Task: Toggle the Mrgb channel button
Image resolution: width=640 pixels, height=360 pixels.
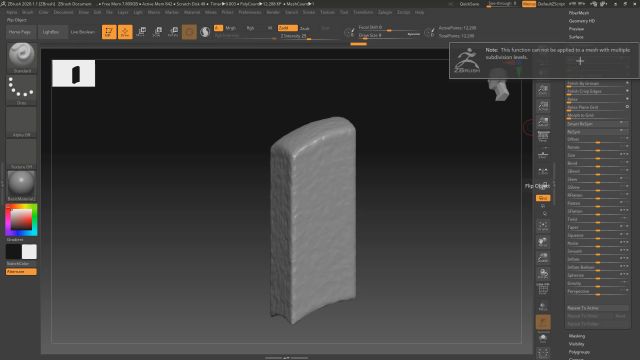Action: [231, 28]
